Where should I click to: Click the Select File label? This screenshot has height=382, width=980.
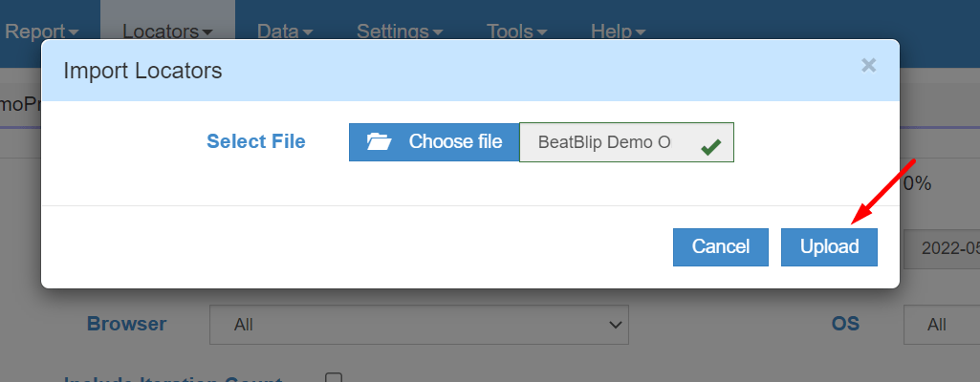tap(256, 141)
